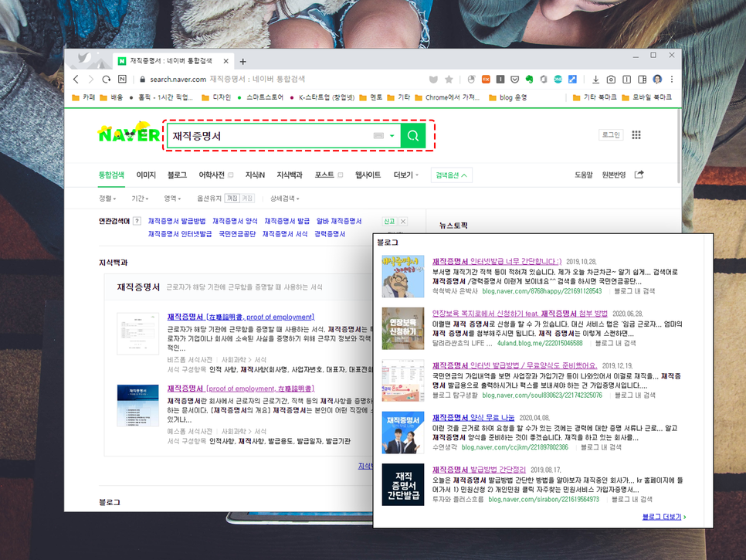Select the 포스트 tab
Viewport: 746px width, 560px height.
tap(324, 175)
